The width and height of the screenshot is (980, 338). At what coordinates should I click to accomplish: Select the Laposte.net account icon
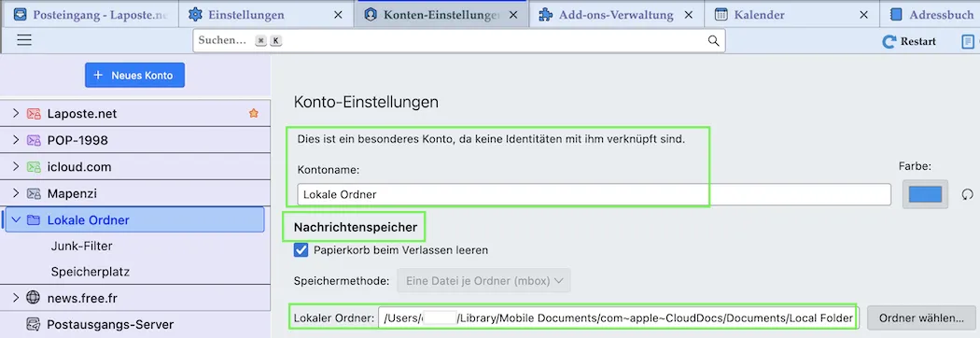click(x=33, y=114)
